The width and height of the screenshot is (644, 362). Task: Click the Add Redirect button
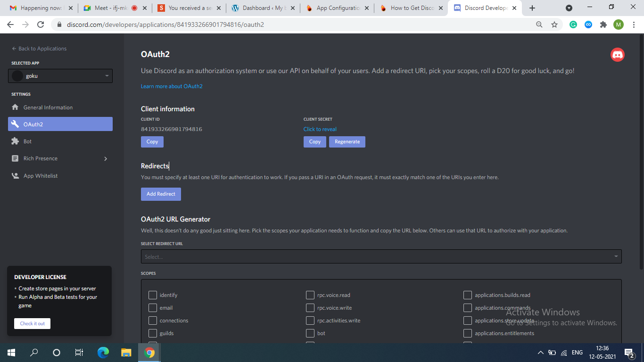tap(161, 194)
